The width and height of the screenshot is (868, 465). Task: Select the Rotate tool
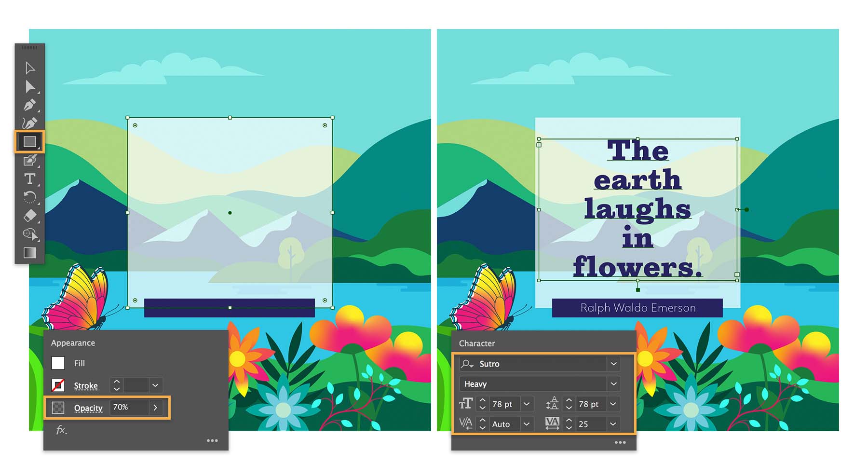pyautogui.click(x=30, y=197)
